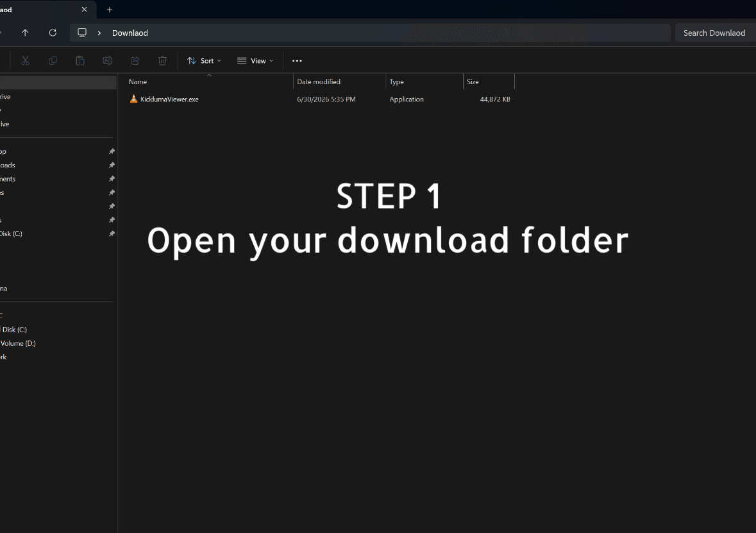Unpin Downloads using its pin icon
The image size is (756, 533).
click(112, 165)
